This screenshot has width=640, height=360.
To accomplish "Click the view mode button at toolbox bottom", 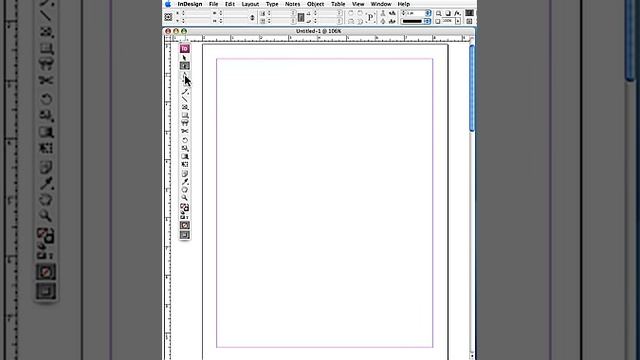I will [185, 235].
